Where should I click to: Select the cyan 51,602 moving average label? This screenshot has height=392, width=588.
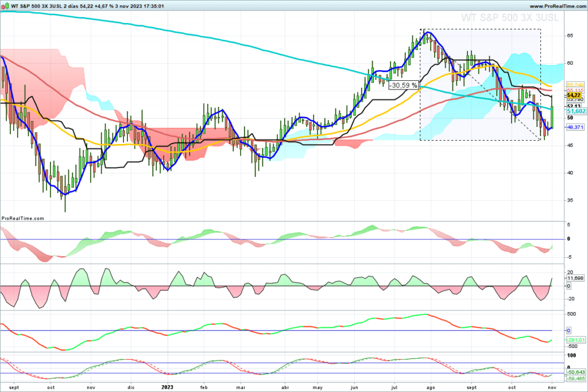point(575,111)
